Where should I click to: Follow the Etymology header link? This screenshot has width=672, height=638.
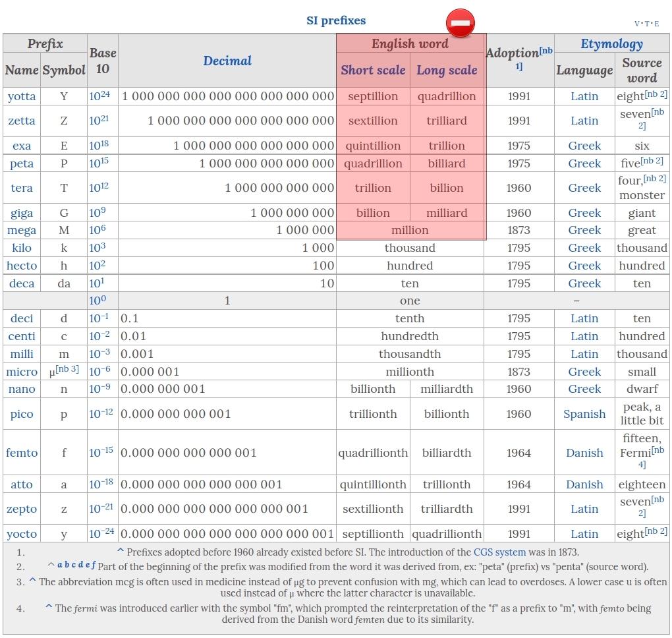click(x=611, y=44)
